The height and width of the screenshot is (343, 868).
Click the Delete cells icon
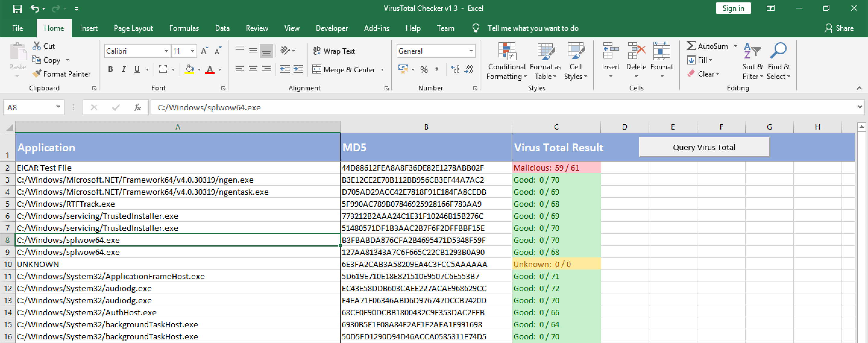click(636, 51)
